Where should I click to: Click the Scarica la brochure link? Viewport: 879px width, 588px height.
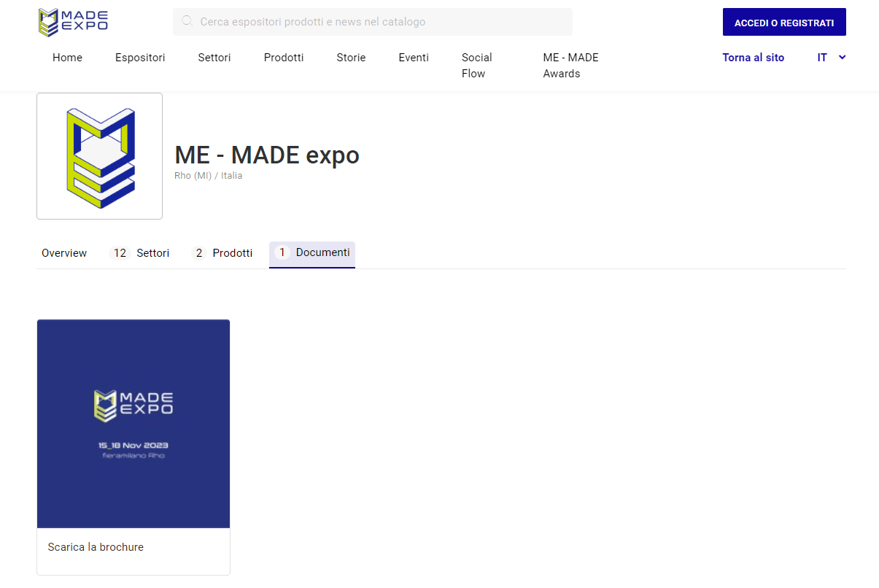[96, 547]
